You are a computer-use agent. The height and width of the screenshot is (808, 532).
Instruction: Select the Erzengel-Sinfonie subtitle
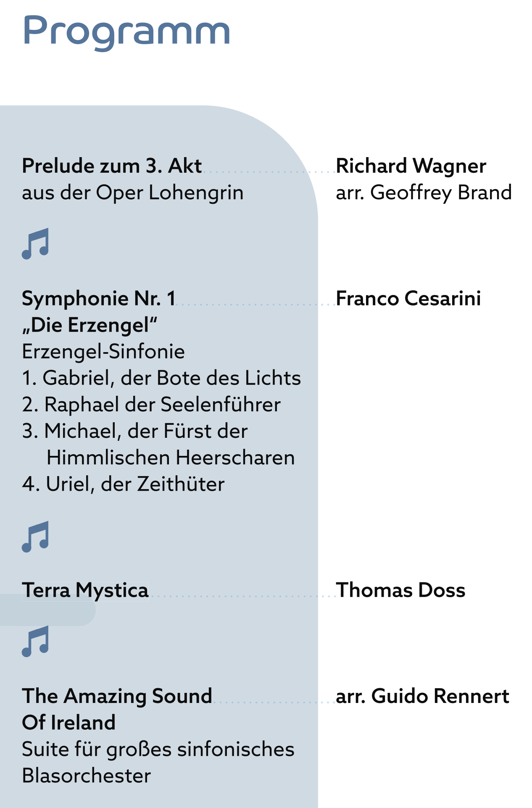pos(103,352)
